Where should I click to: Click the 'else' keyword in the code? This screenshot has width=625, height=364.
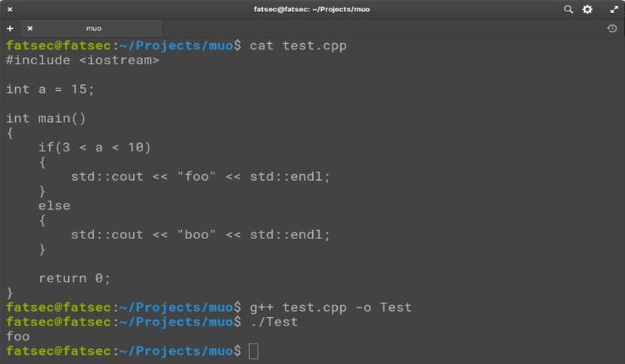point(55,205)
